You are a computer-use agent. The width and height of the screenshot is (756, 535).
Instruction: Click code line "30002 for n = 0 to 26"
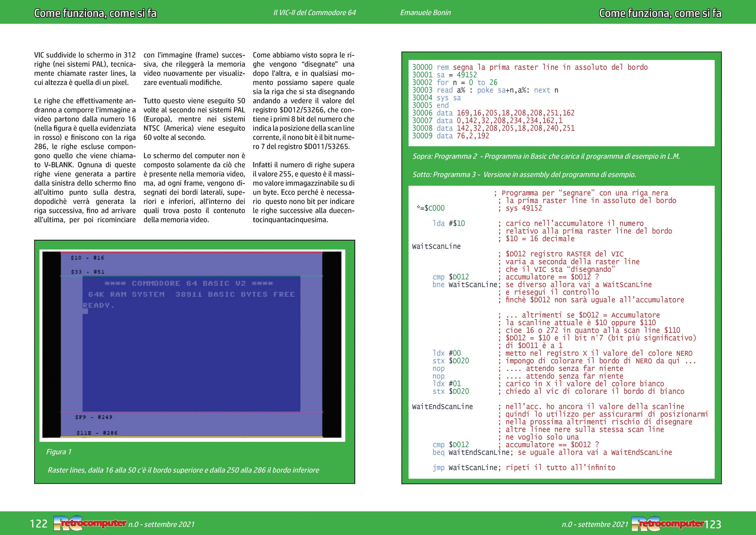click(455, 82)
